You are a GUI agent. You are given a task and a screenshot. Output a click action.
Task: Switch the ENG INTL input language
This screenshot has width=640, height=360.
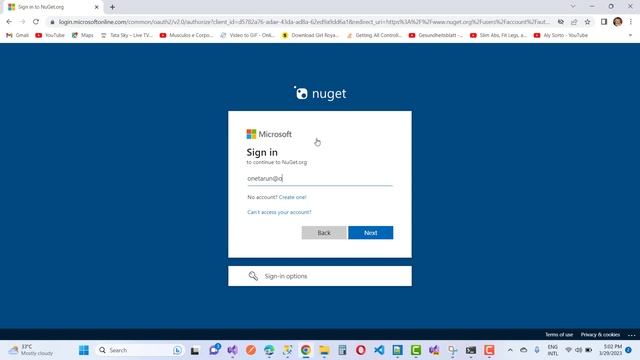coord(553,350)
